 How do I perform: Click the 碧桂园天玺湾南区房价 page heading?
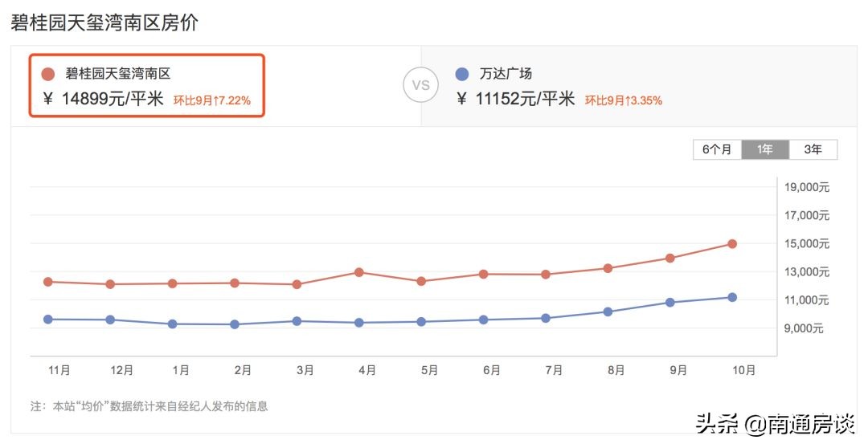click(104, 23)
